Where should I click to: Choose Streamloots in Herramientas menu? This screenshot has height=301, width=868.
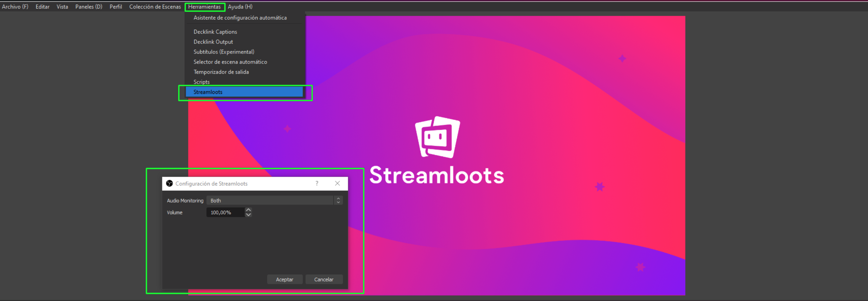point(245,92)
